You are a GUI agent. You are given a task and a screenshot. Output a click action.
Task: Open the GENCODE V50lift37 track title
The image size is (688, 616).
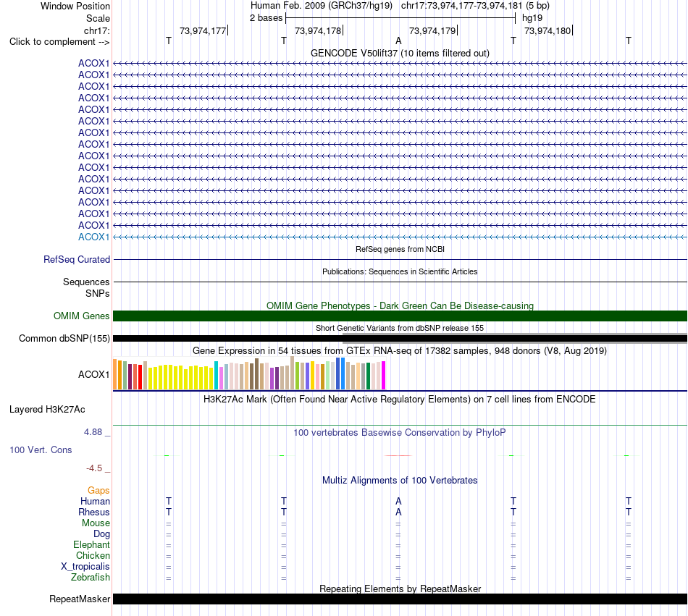[400, 53]
